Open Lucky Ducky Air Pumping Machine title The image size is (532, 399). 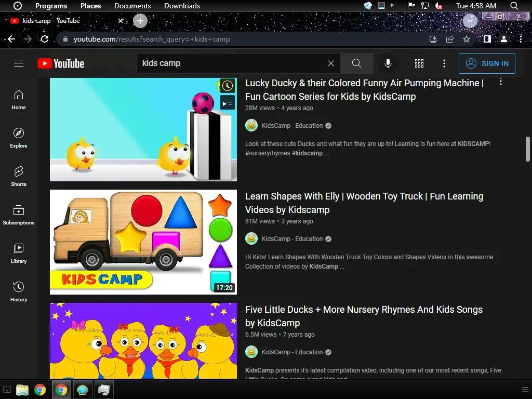(x=364, y=89)
